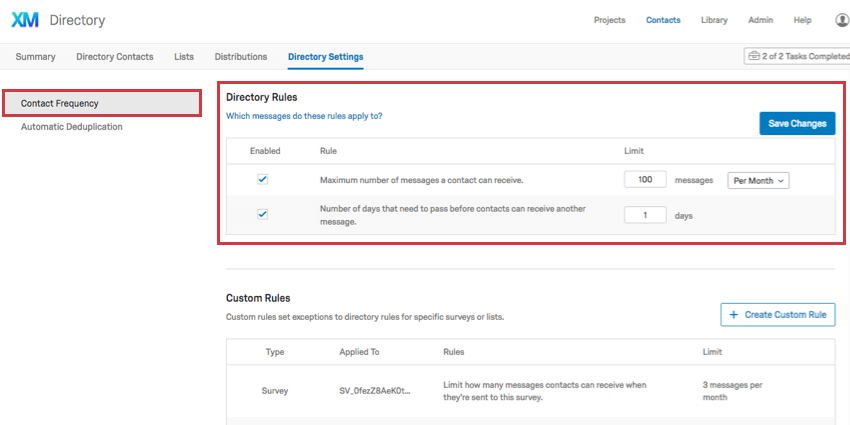The image size is (850, 425).
Task: Click the briefcase tasks completed icon
Action: click(754, 56)
